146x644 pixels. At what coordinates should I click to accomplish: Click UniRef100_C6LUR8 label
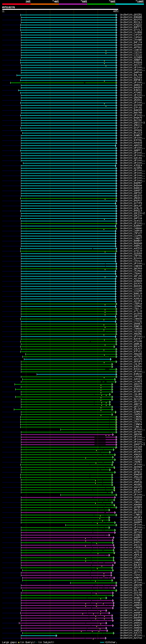pos(131,394)
